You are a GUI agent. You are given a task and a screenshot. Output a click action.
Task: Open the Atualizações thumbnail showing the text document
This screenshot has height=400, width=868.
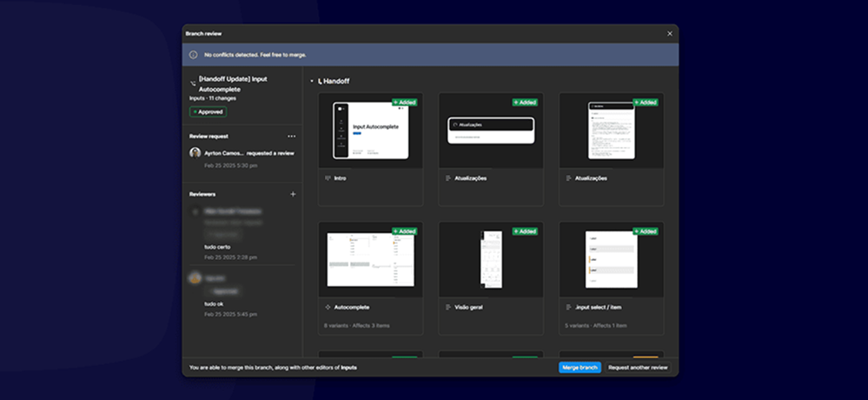pyautogui.click(x=611, y=130)
